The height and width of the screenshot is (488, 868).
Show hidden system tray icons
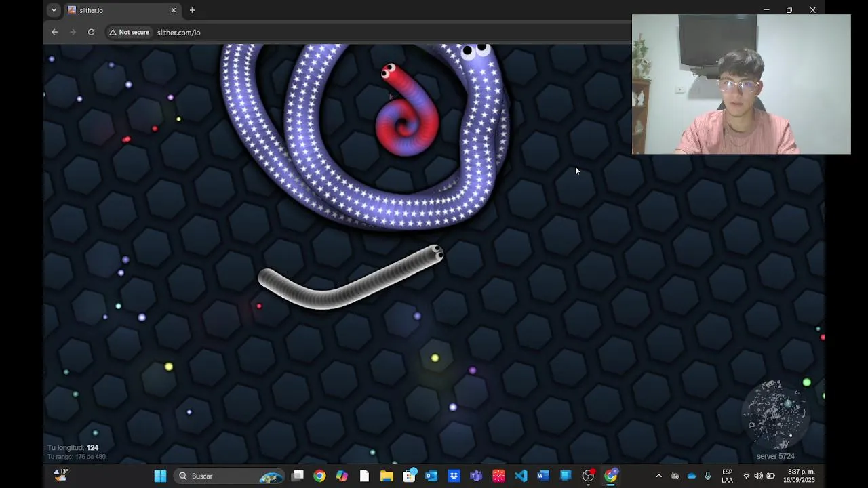click(658, 476)
